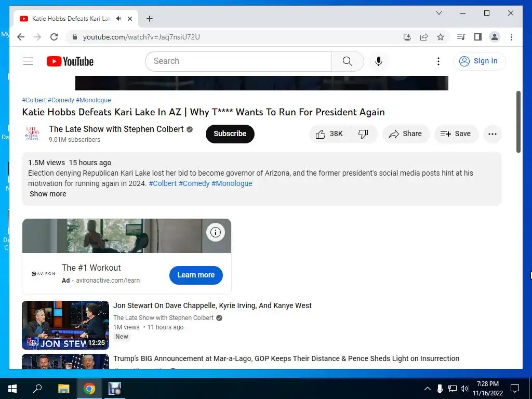Click the Sign in button
Screen dimensions: 532x399
pos(479,61)
